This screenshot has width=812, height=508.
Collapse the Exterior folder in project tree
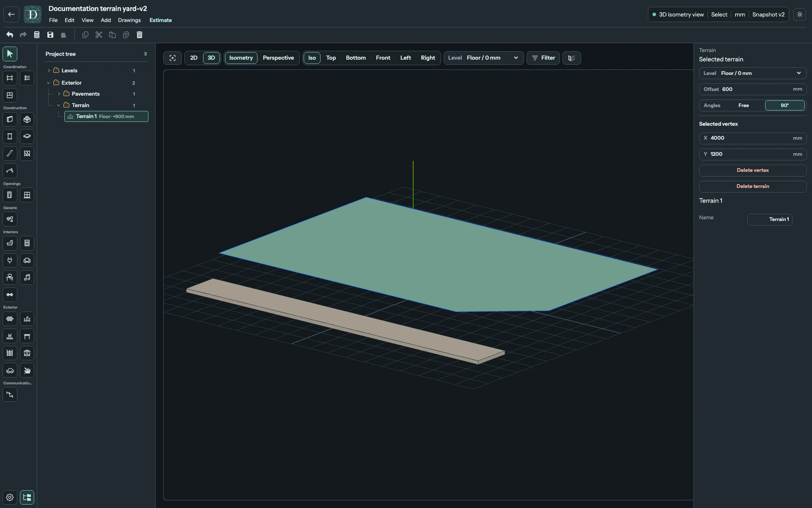tap(49, 83)
